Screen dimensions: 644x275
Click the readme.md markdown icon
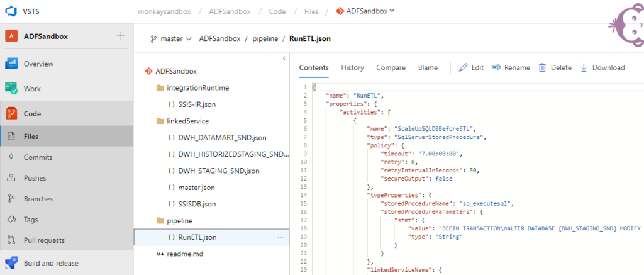[x=160, y=254]
